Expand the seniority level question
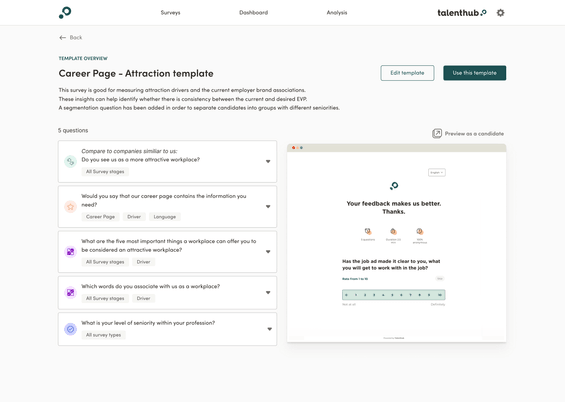Image resolution: width=565 pixels, height=402 pixels. tap(270, 329)
